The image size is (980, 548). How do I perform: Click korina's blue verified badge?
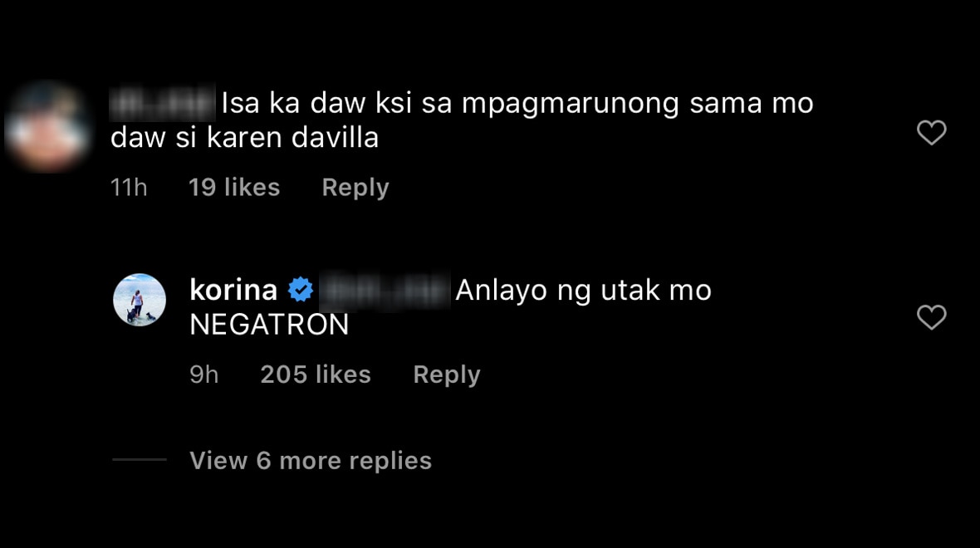click(x=301, y=290)
